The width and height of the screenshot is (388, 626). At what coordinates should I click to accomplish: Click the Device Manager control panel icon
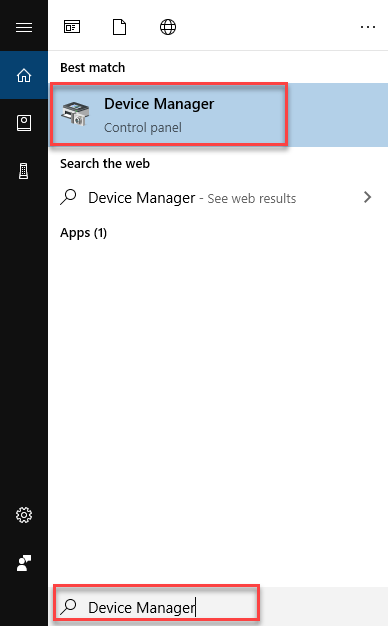75,114
